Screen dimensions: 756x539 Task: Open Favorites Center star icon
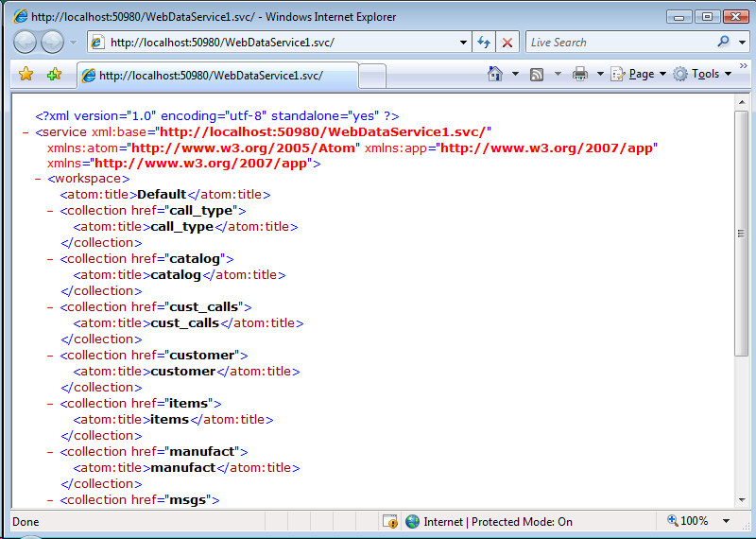click(26, 74)
